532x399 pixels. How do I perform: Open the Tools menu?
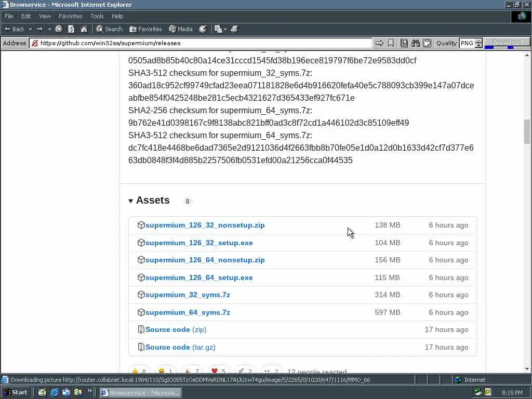tap(97, 16)
